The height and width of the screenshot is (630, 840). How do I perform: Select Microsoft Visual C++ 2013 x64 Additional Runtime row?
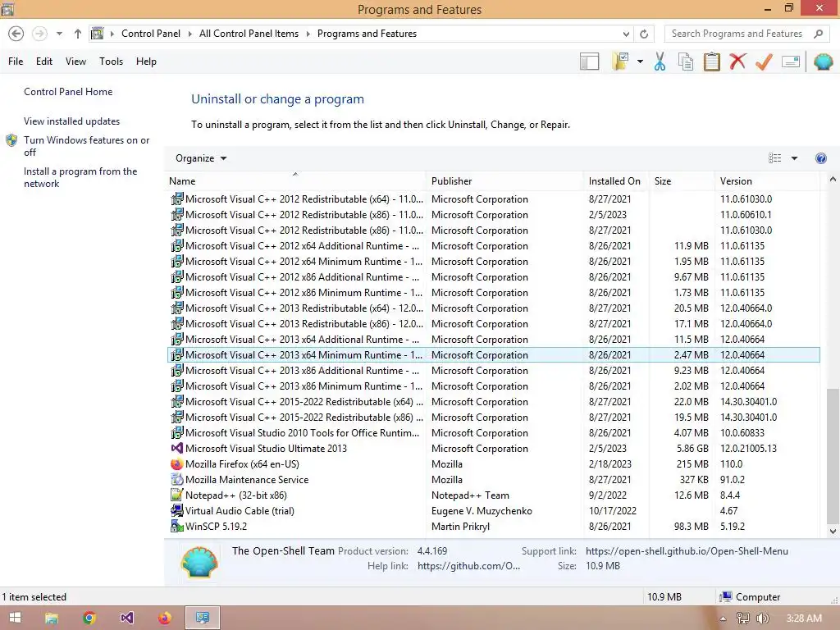point(493,339)
